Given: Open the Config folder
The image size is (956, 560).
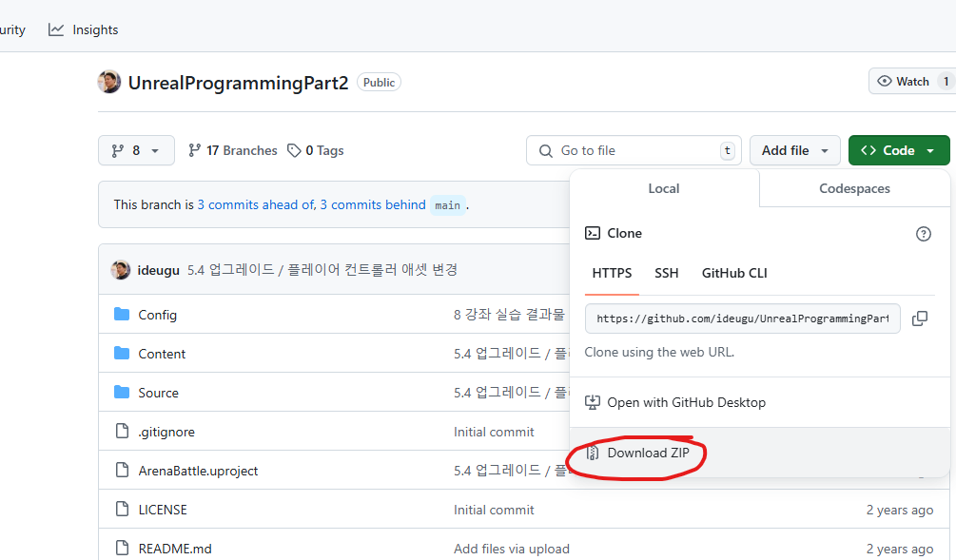Looking at the screenshot, I should point(157,315).
